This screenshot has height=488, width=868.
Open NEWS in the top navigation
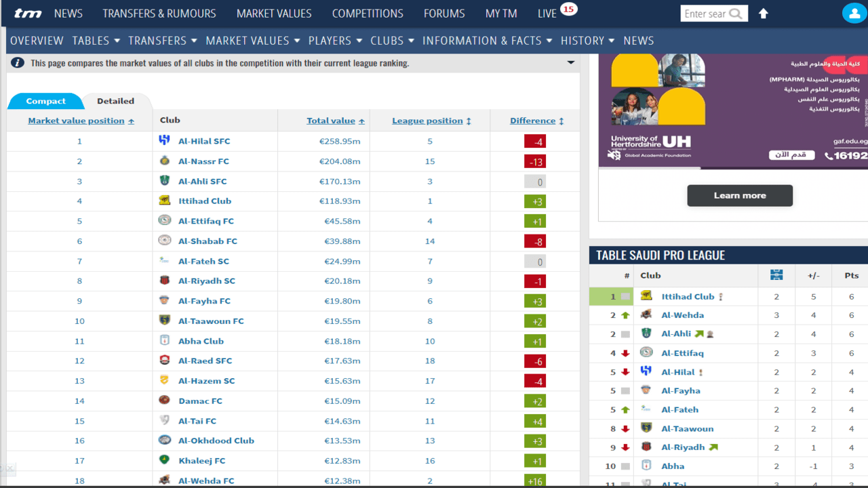pyautogui.click(x=68, y=14)
